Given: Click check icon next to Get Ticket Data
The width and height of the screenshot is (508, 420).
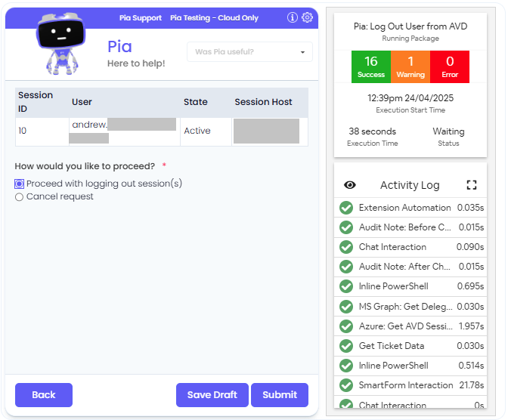Looking at the screenshot, I should pos(346,346).
